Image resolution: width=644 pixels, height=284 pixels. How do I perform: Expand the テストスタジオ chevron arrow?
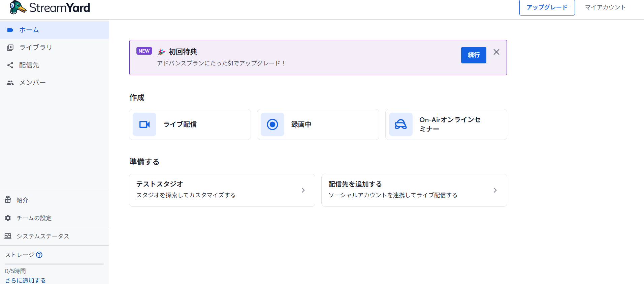tap(303, 190)
